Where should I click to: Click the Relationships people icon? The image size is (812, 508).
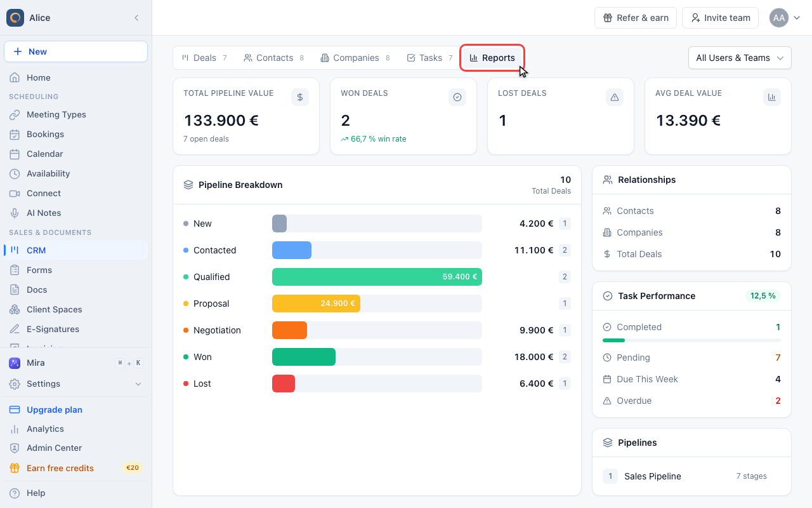(608, 180)
